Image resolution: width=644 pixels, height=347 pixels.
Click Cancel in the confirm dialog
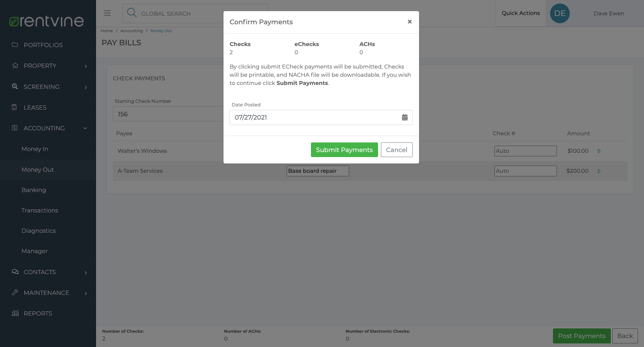pos(397,150)
